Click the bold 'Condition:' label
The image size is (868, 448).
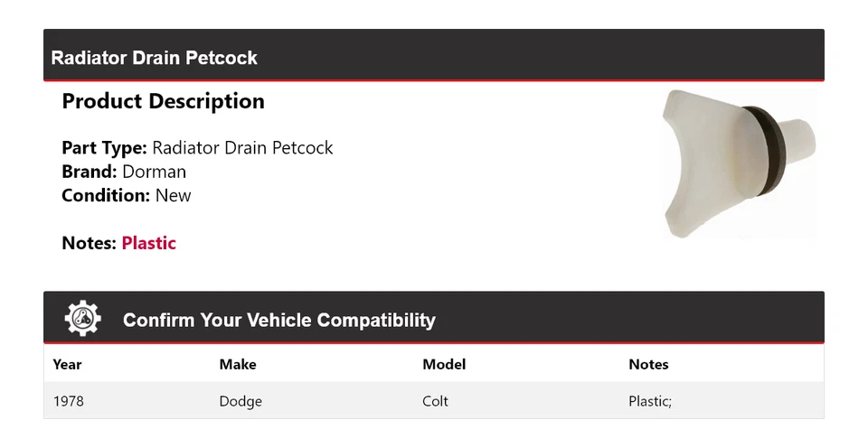coord(106,195)
